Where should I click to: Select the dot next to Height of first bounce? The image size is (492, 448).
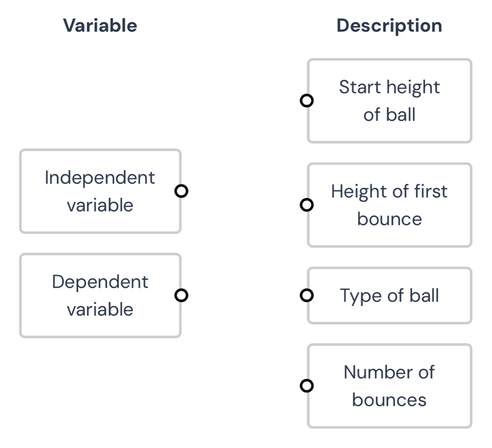[308, 204]
